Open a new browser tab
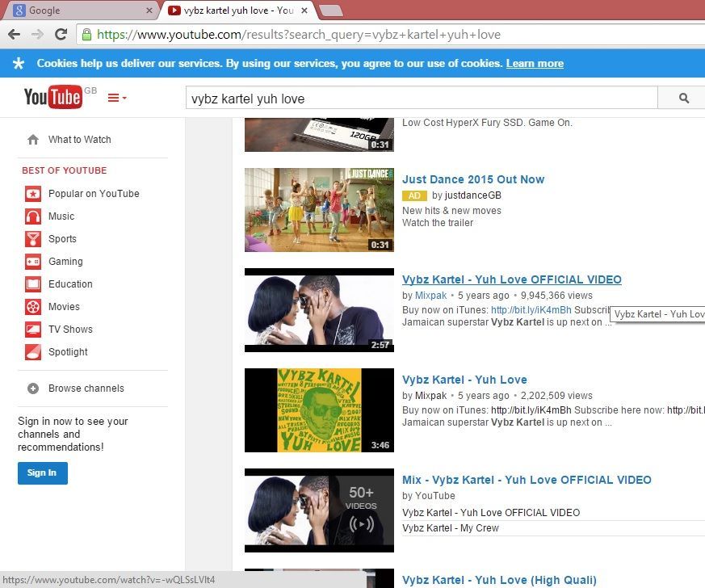This screenshot has width=705, height=588. (331, 10)
